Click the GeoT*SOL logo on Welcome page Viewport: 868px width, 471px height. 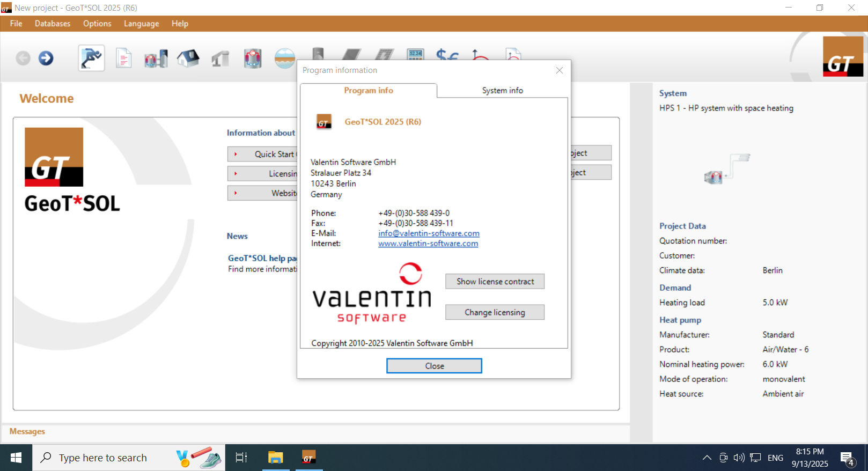(72, 170)
